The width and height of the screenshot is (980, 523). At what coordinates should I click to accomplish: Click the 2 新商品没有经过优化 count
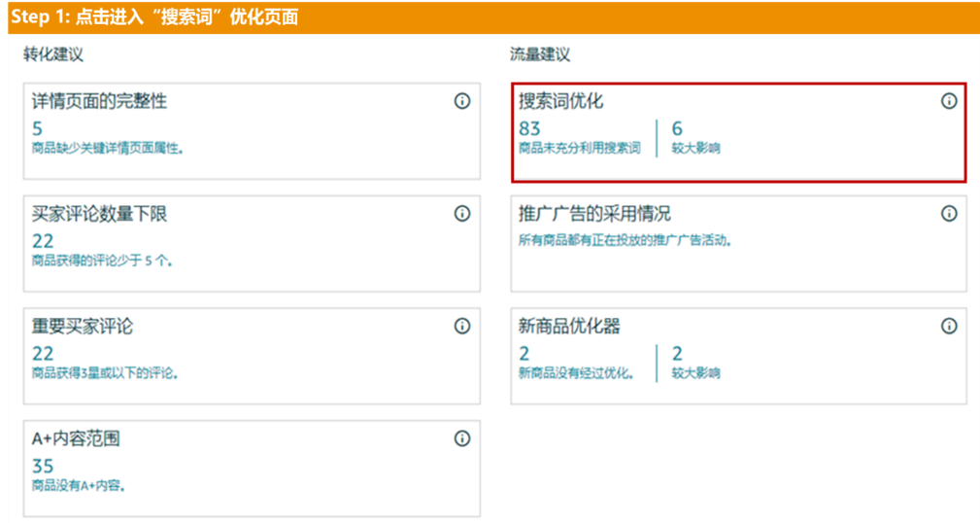tap(524, 354)
